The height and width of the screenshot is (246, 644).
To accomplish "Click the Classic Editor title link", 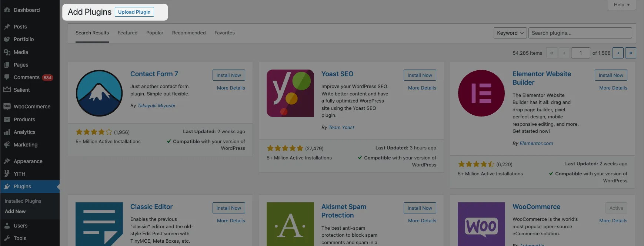I will [x=151, y=207].
